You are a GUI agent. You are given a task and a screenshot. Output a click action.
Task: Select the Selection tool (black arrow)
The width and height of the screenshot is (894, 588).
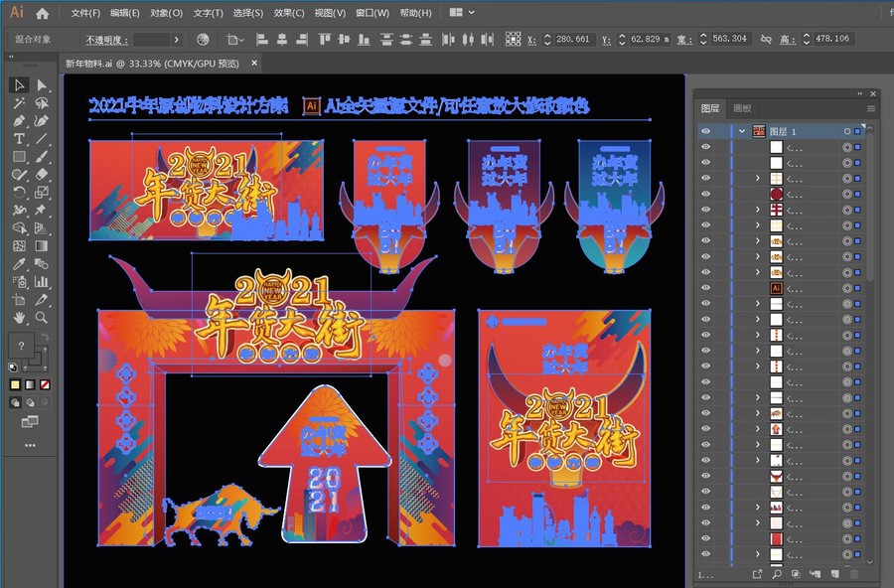click(x=19, y=85)
